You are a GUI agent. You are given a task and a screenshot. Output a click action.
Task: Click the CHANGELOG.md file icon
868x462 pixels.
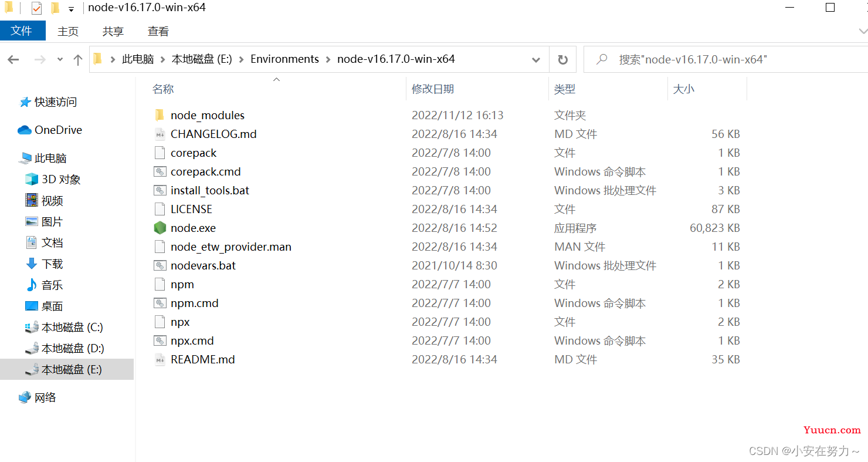pyautogui.click(x=160, y=134)
